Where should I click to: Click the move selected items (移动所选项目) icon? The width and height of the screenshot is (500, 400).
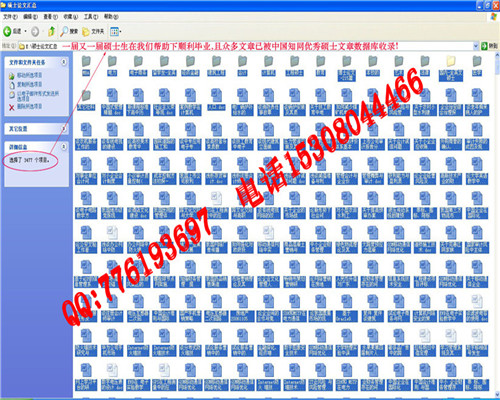tap(12, 76)
